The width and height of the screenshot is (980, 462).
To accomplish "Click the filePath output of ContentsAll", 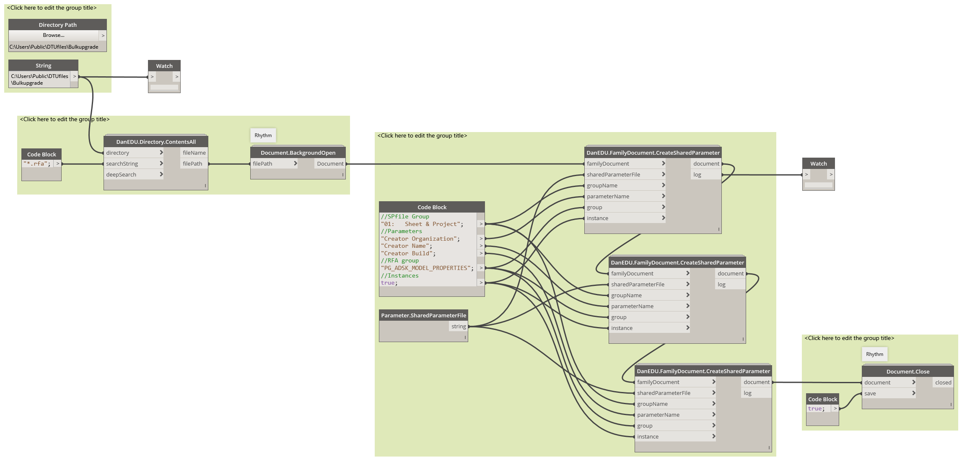I will pyautogui.click(x=194, y=164).
